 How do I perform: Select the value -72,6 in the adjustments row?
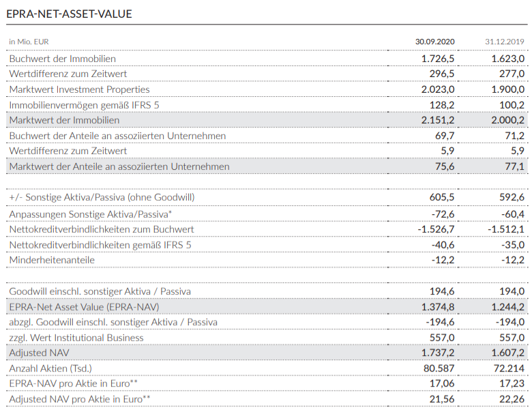442,213
